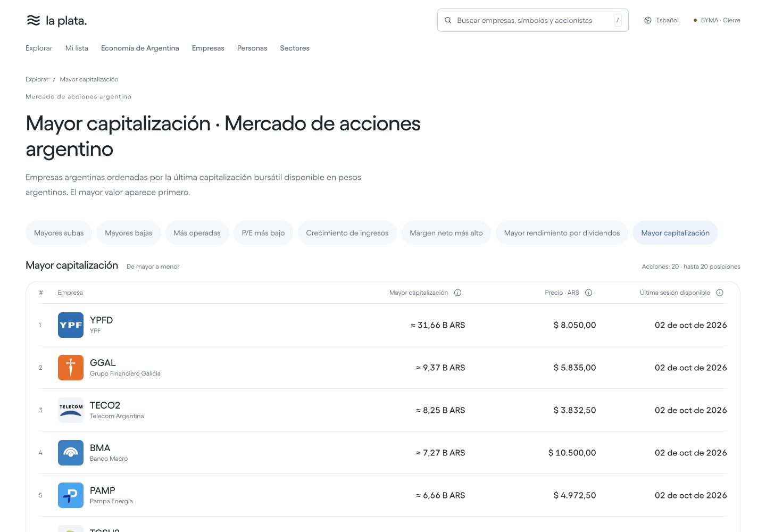Click the YPF company logo
766x532 pixels.
point(71,325)
